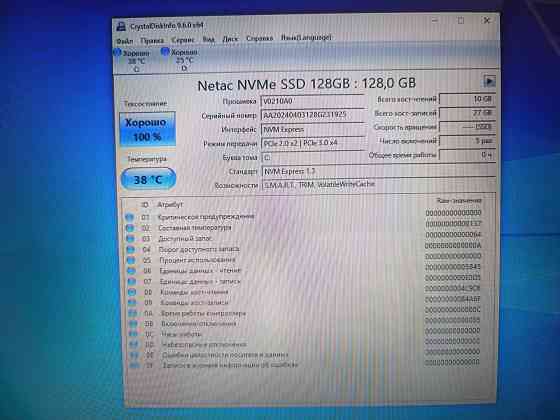Select row Порог доступного запаса
Screen dimensions: 560x420
(x=303, y=248)
